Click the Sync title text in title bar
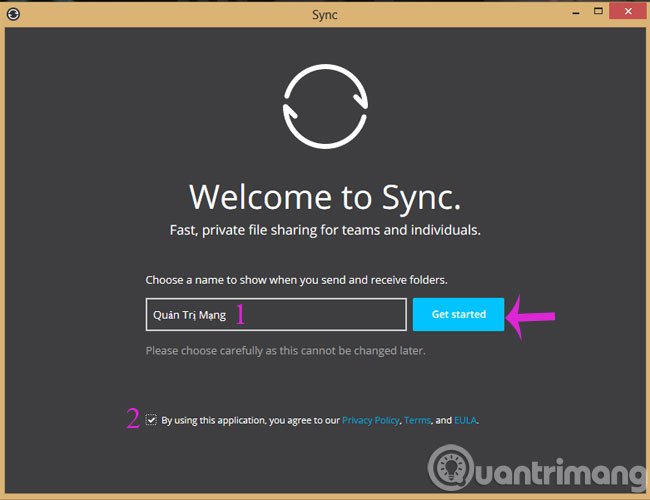The image size is (650, 500). (325, 15)
